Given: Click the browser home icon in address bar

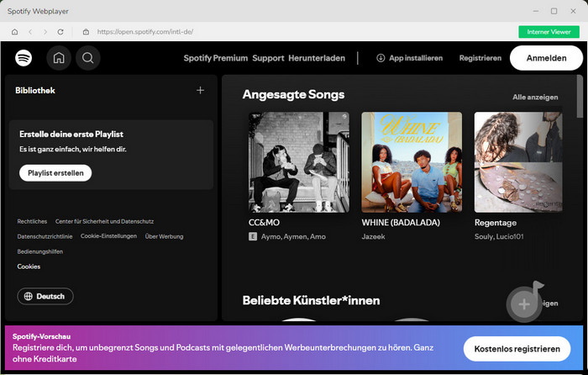Looking at the screenshot, I should 14,32.
